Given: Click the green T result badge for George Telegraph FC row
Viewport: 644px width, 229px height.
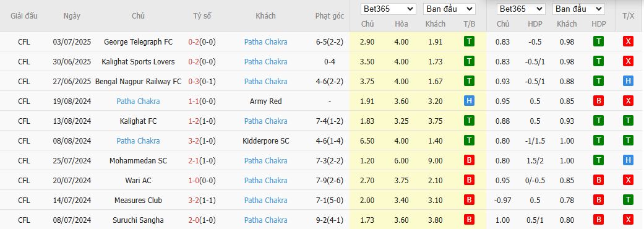Looking at the screenshot, I should (x=469, y=41).
